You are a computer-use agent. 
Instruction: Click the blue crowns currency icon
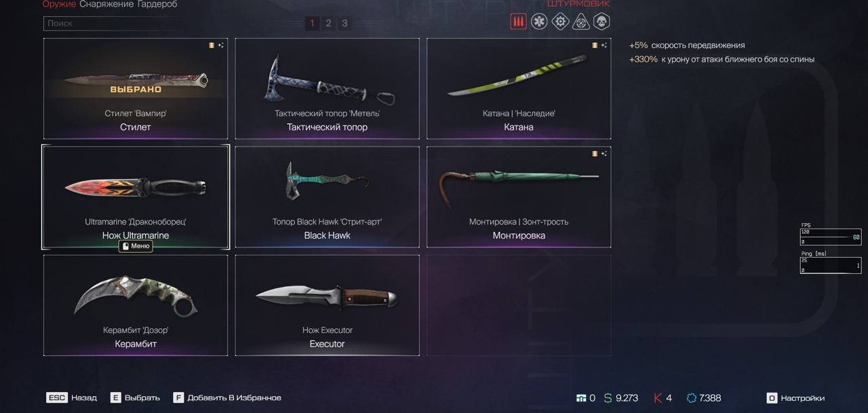click(x=691, y=398)
